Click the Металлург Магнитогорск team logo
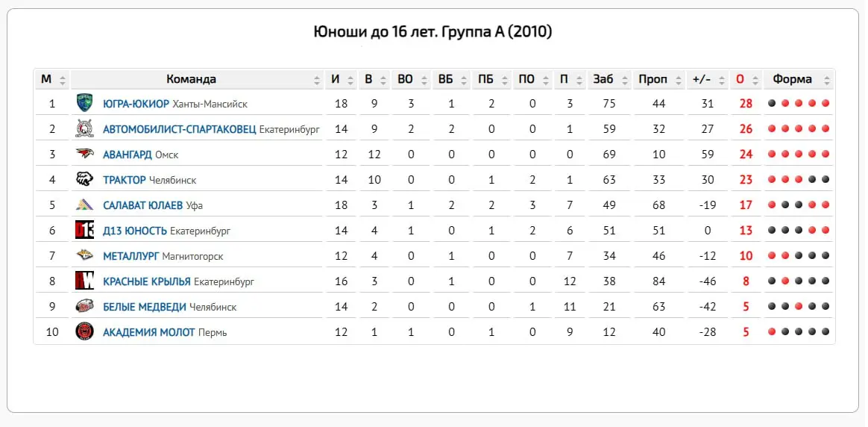The image size is (868, 427). click(x=84, y=255)
